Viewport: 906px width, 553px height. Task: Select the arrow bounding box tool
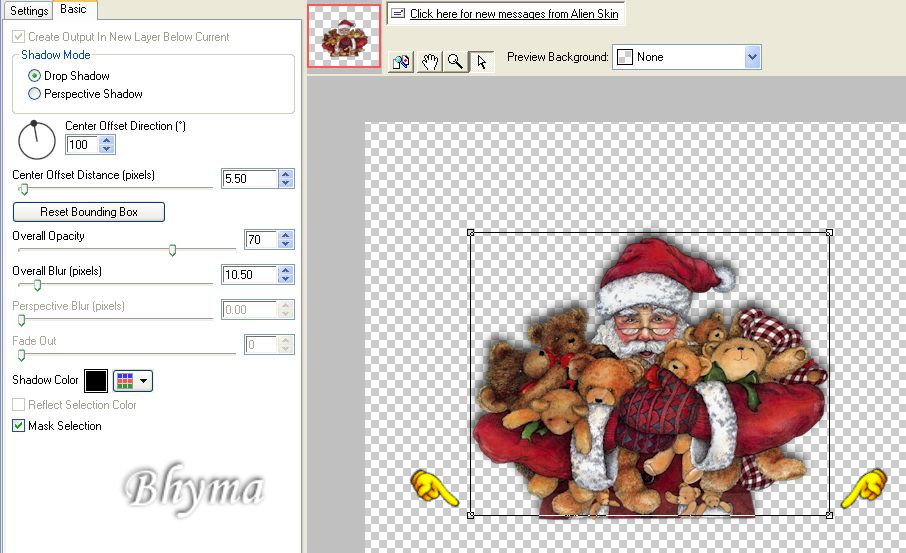tap(481, 61)
